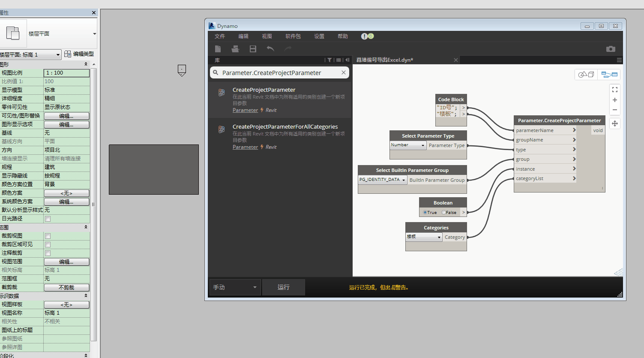Screen dimensions: 644x358
Task: Click the camera export image icon
Action: point(611,49)
